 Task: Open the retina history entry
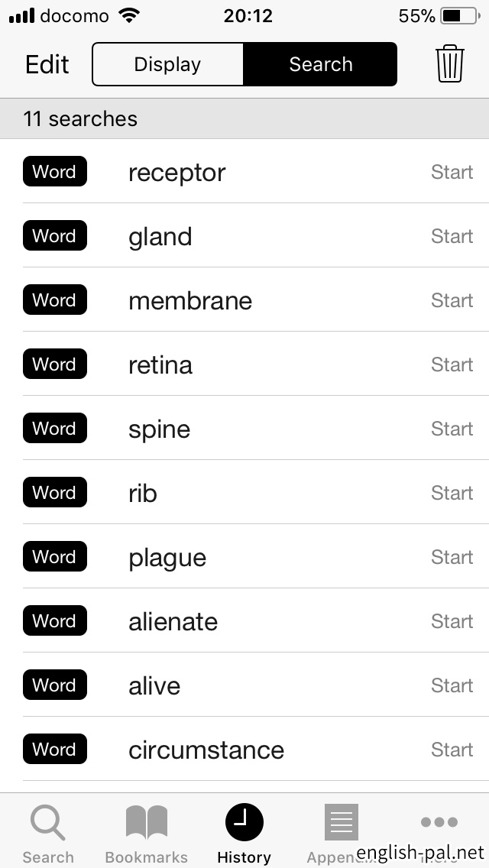coord(160,365)
